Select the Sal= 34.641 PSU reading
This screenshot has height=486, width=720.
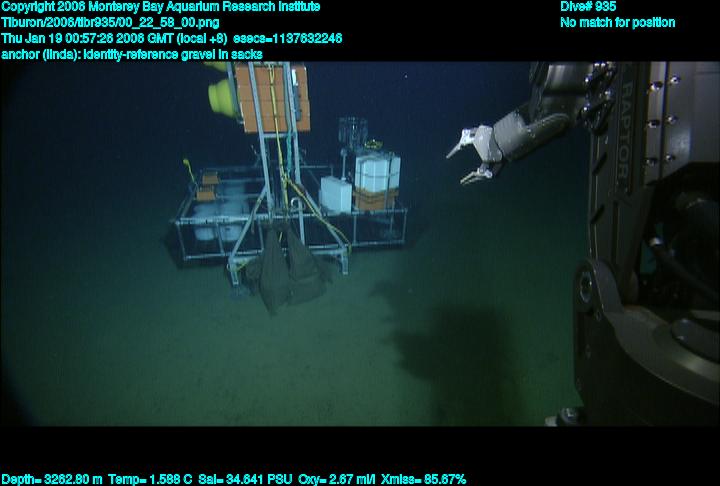[245, 479]
